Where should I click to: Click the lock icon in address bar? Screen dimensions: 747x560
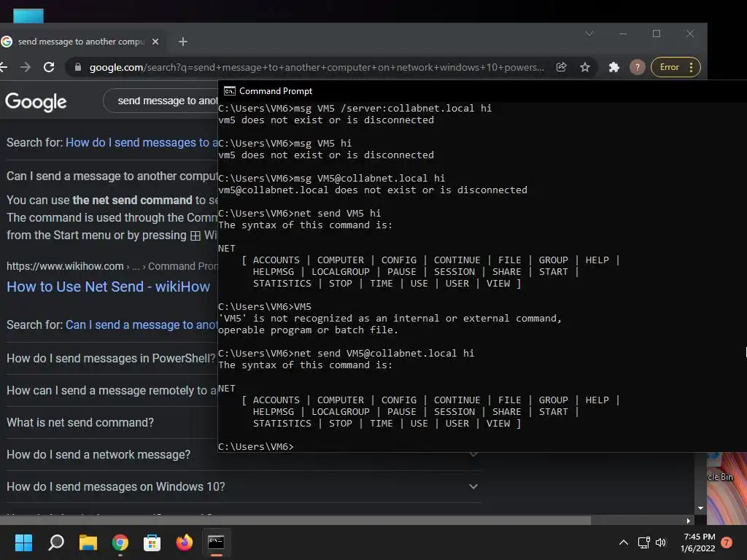click(77, 67)
